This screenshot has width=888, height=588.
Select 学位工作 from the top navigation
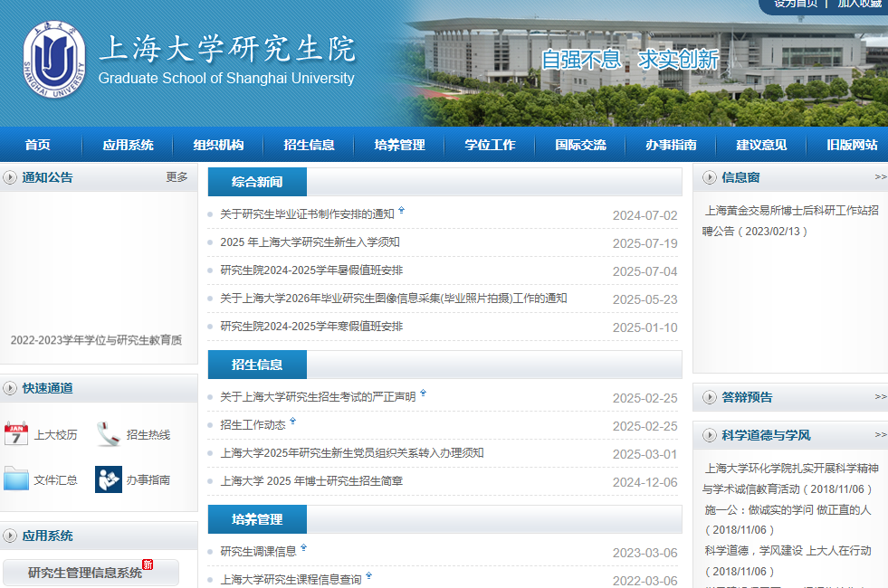pos(490,145)
